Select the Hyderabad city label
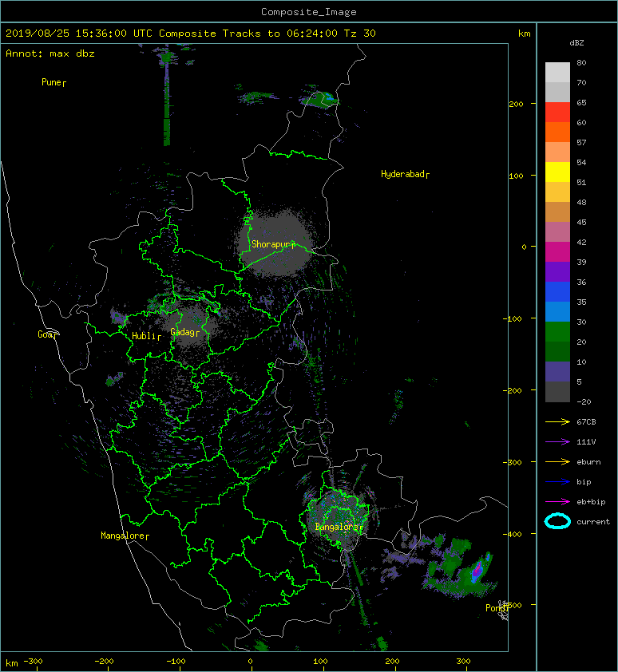 click(x=405, y=174)
